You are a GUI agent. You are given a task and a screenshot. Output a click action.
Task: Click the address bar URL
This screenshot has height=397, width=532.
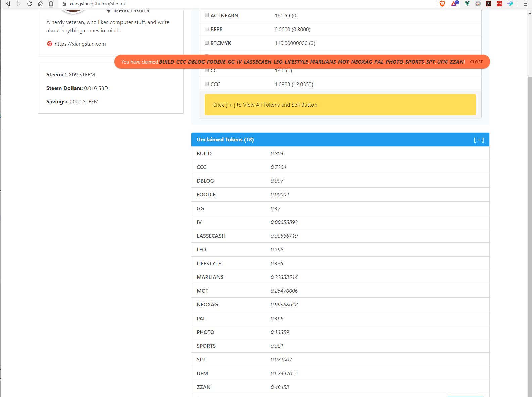pos(97,4)
